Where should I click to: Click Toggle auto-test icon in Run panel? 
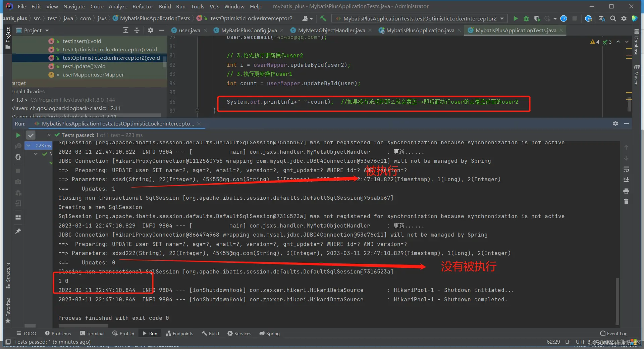coord(18,157)
